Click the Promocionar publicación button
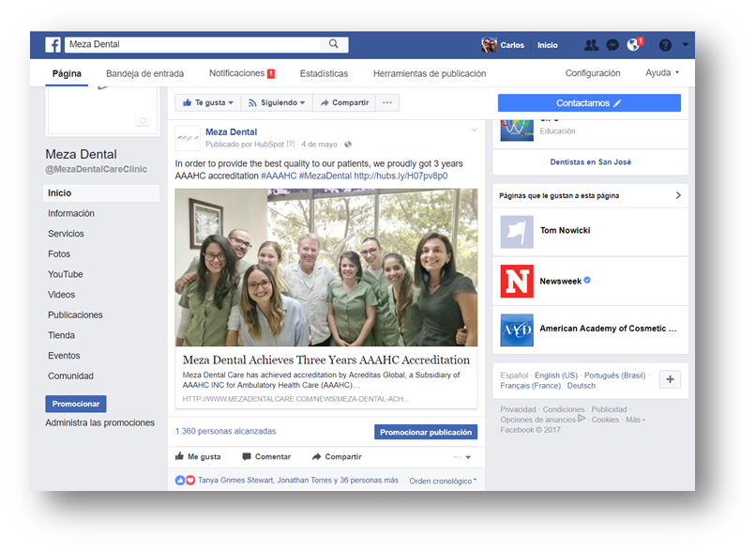756x552 pixels. pos(426,432)
